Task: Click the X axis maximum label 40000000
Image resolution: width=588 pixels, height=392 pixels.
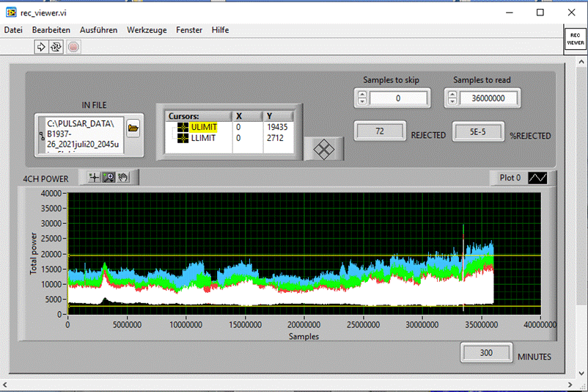Action: [x=540, y=324]
